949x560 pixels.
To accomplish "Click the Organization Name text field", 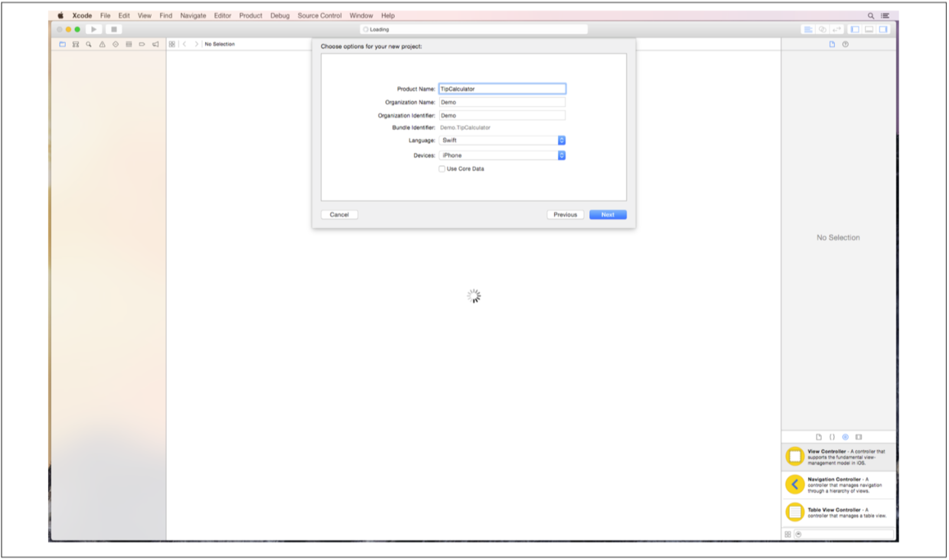I will [501, 102].
